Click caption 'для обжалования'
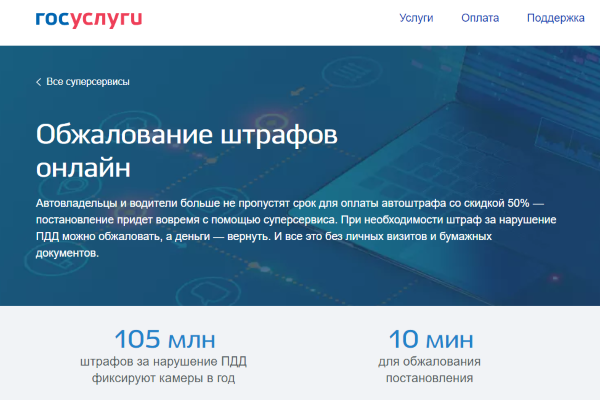The width and height of the screenshot is (600, 400). click(x=430, y=361)
